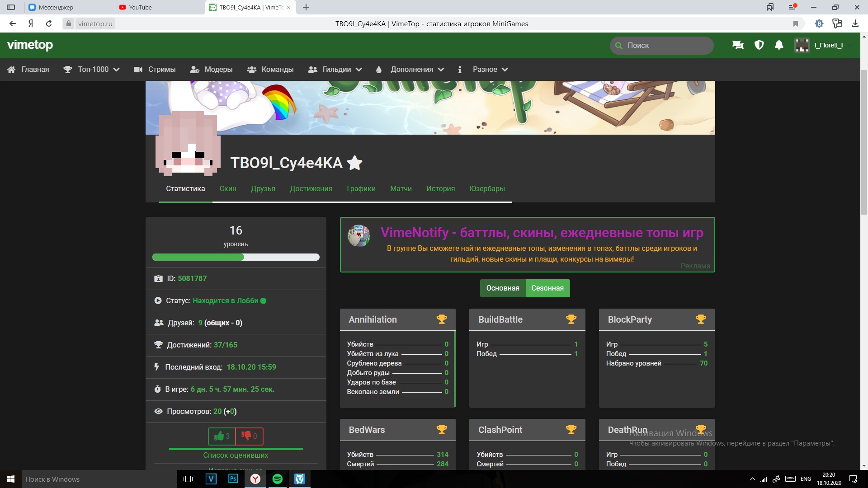
Task: Open notifications bell icon
Action: point(779,45)
